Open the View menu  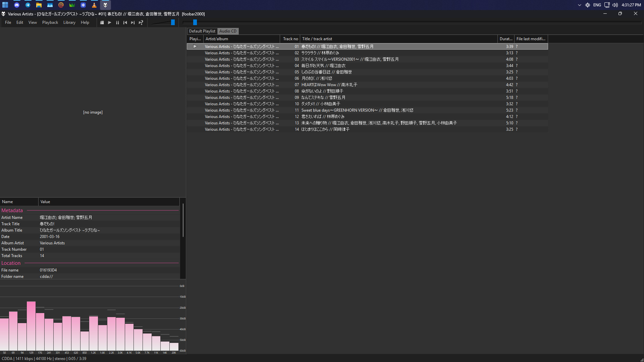(33, 22)
